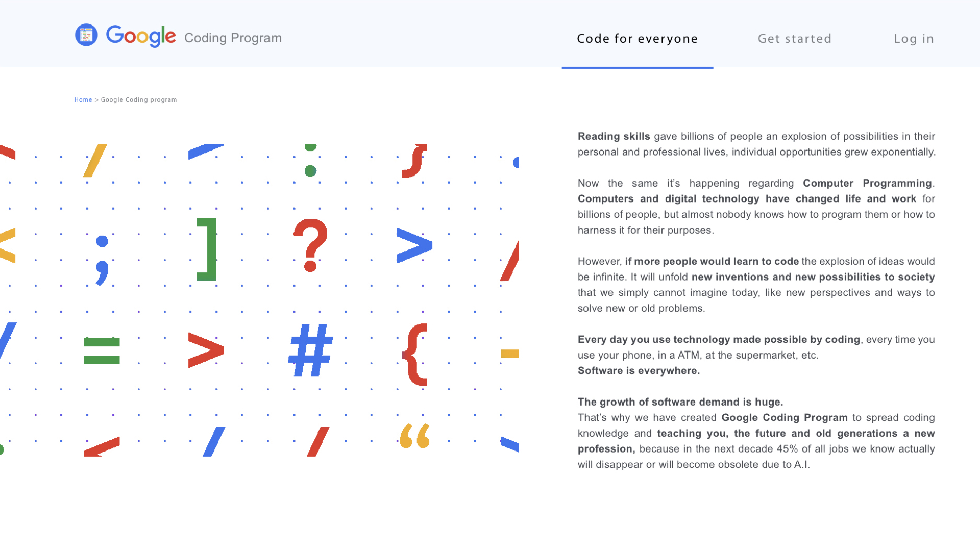This screenshot has width=980, height=551.
Task: Go to Home via breadcrumb
Action: (x=83, y=99)
